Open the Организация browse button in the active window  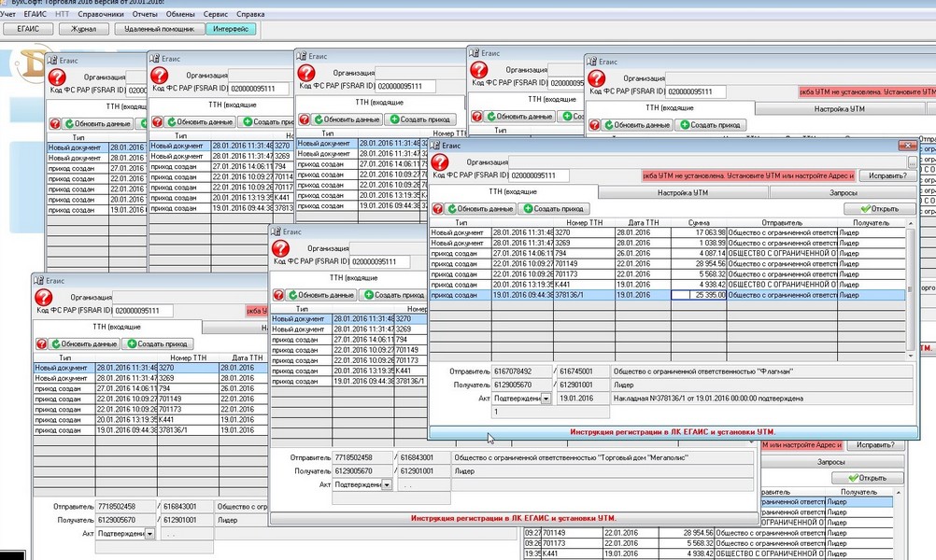click(x=912, y=161)
